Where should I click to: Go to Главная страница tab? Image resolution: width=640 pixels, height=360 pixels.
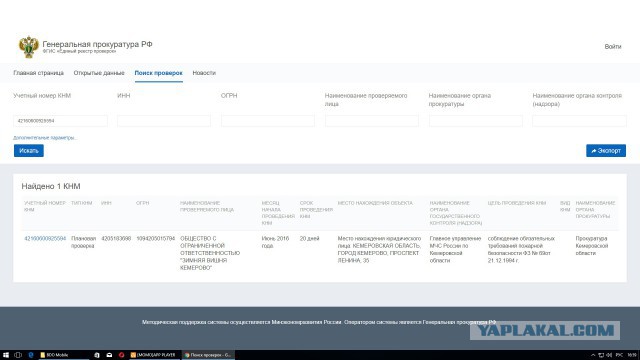click(x=38, y=73)
